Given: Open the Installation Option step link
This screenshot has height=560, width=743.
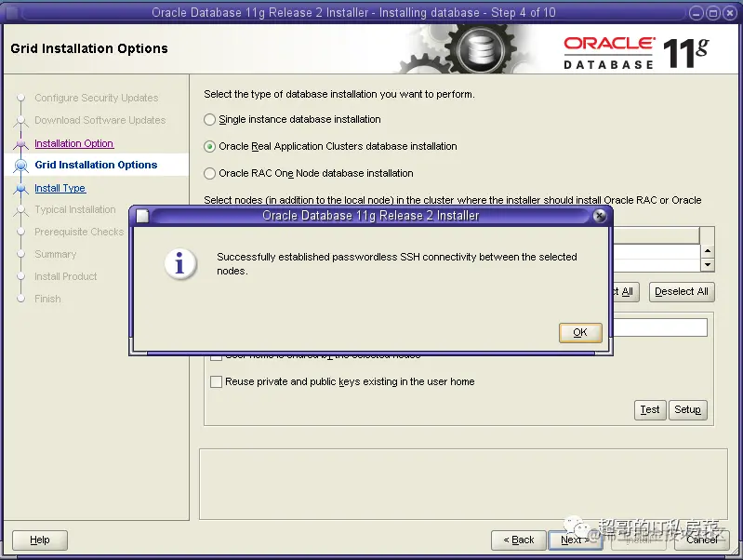Looking at the screenshot, I should 73,143.
